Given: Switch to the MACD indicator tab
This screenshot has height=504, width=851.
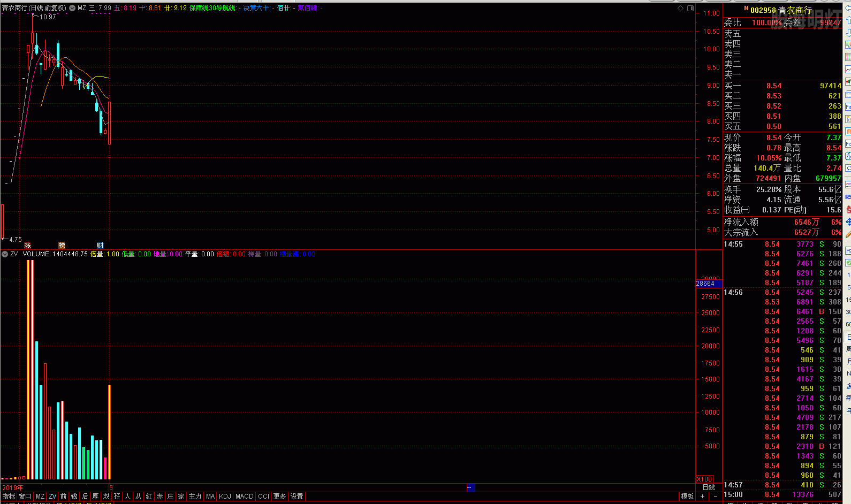Looking at the screenshot, I should click(245, 497).
